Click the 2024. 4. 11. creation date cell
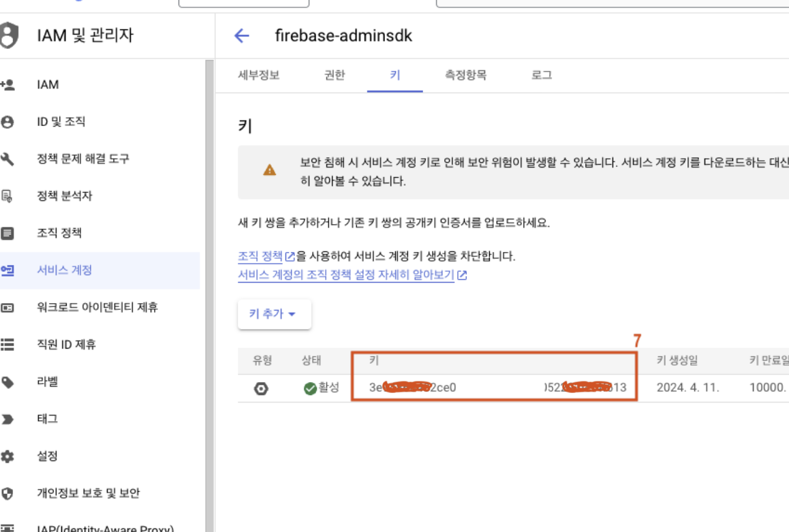This screenshot has width=789, height=532. [x=688, y=388]
